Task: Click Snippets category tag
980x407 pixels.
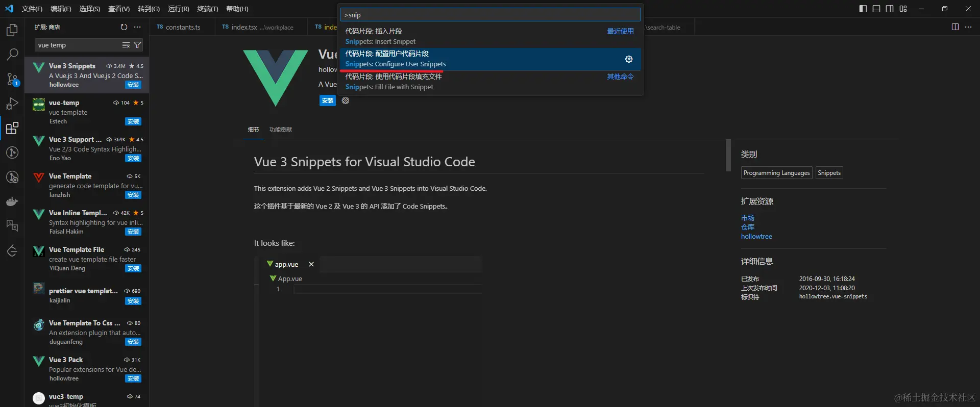Action: click(829, 173)
